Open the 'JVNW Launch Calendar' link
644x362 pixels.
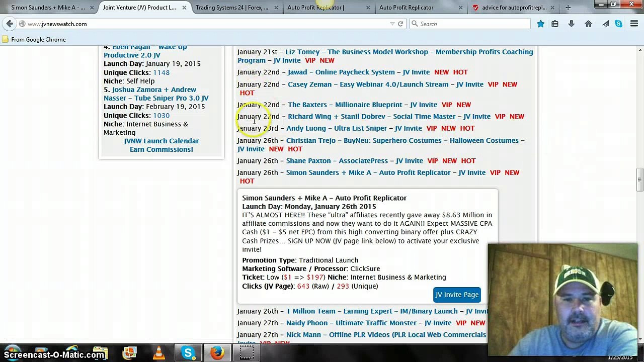coord(161,141)
